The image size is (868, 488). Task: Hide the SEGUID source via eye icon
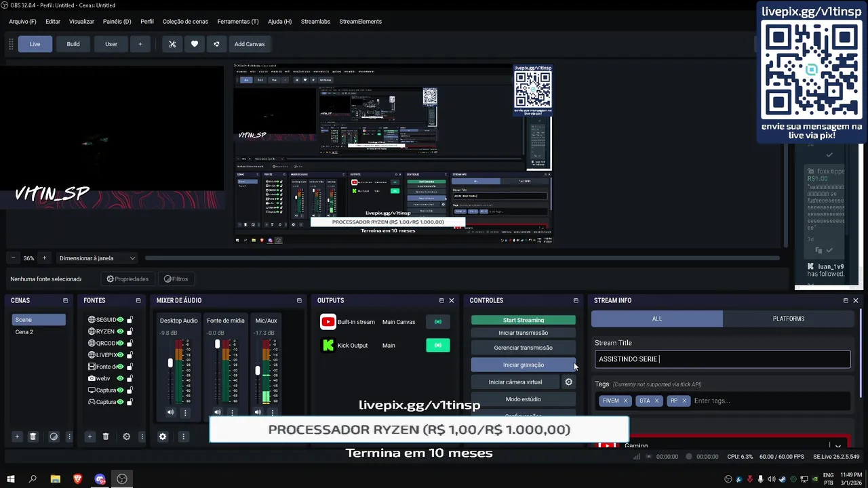[x=120, y=320]
